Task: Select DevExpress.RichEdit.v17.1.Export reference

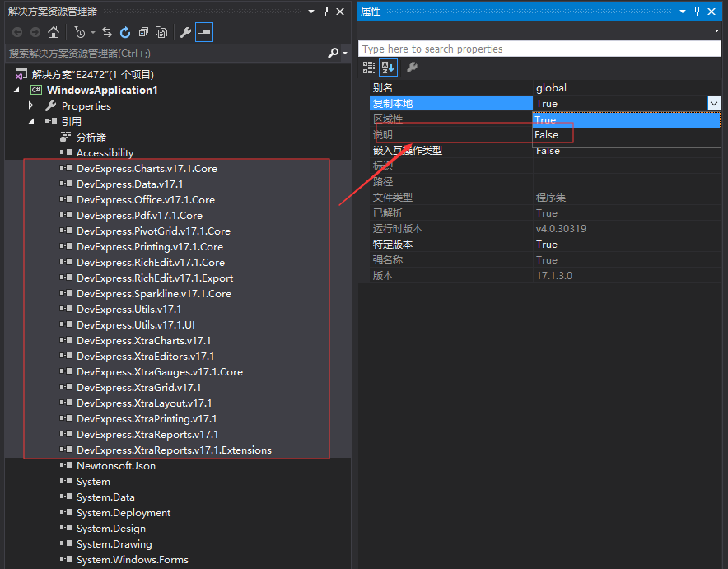Action: click(x=155, y=278)
